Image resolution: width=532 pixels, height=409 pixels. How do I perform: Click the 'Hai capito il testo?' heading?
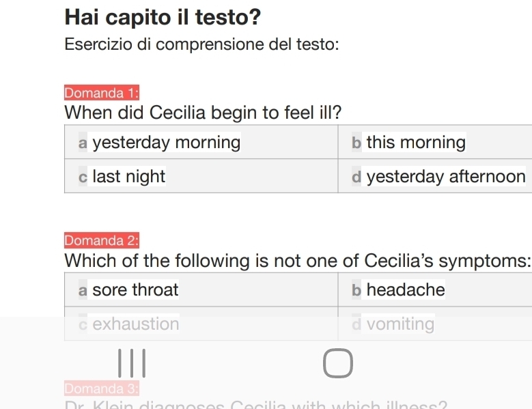click(x=164, y=16)
